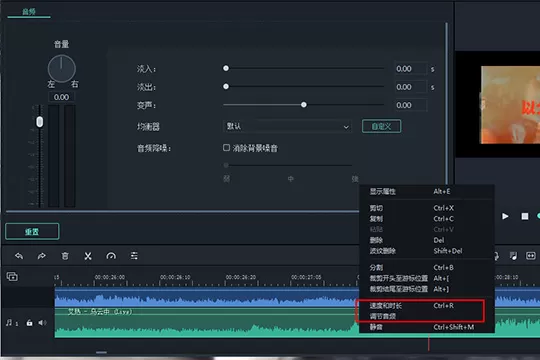
Task: Click the 重置 reset button
Action: point(32,232)
